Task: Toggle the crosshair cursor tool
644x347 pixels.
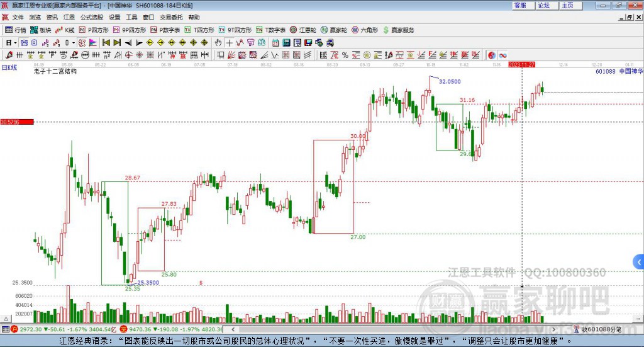Action: coord(229,43)
